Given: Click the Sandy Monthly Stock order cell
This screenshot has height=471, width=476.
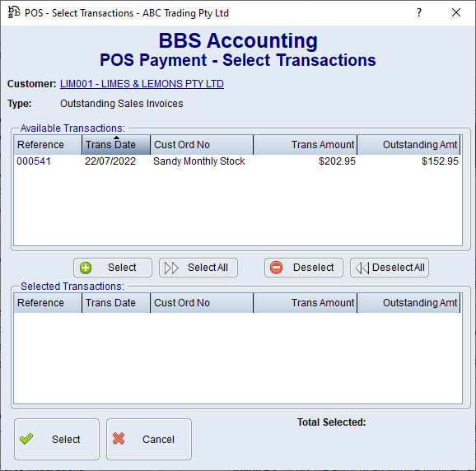Looking at the screenshot, I should click(x=198, y=161).
